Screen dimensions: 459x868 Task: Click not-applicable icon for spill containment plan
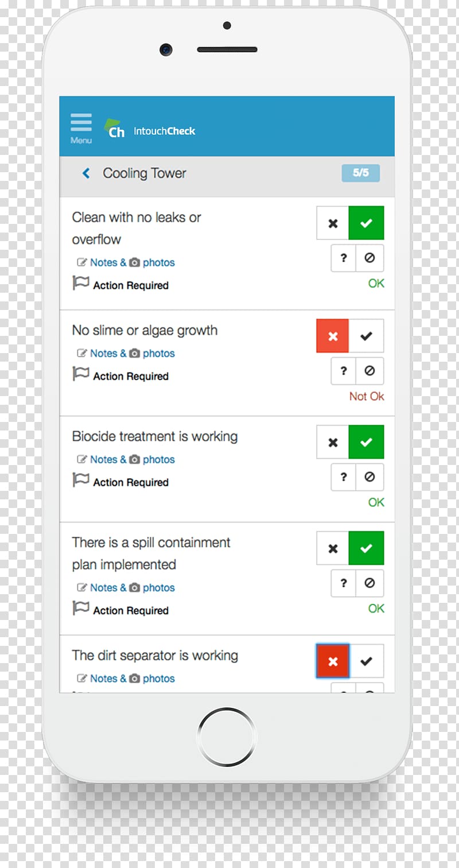(x=370, y=583)
